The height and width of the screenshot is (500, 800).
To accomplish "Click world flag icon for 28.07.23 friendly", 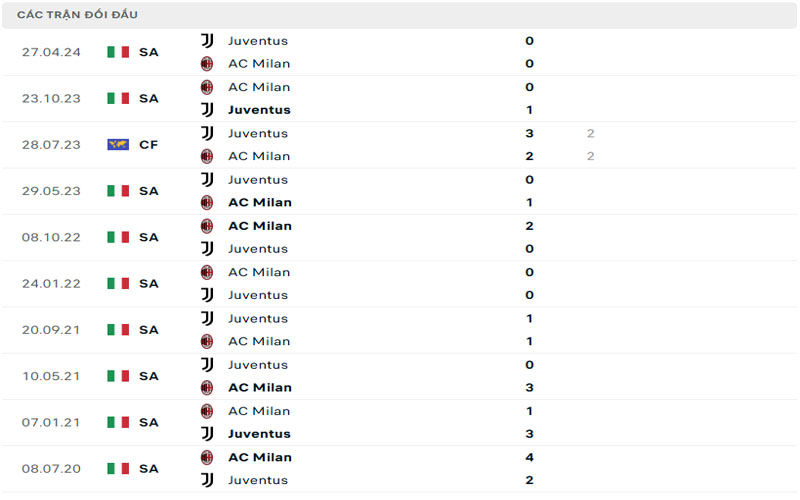I will (x=118, y=144).
